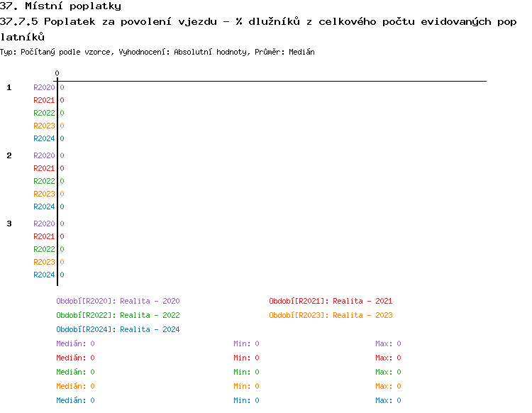Click legend entry "Období[R2020]: Realita - 2020"
Screen dimensions: 532x413
click(x=118, y=301)
